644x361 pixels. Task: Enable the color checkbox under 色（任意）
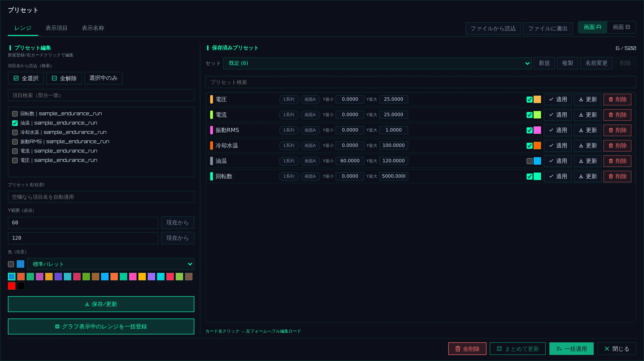tap(11, 264)
